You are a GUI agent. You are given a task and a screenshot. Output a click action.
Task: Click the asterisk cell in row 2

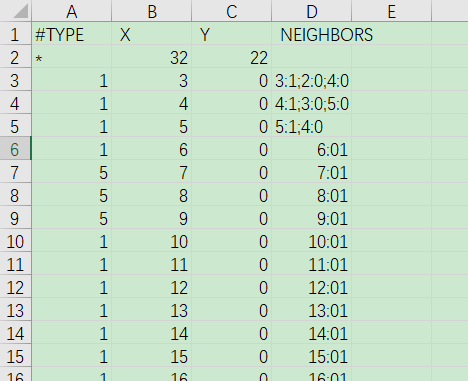71,57
